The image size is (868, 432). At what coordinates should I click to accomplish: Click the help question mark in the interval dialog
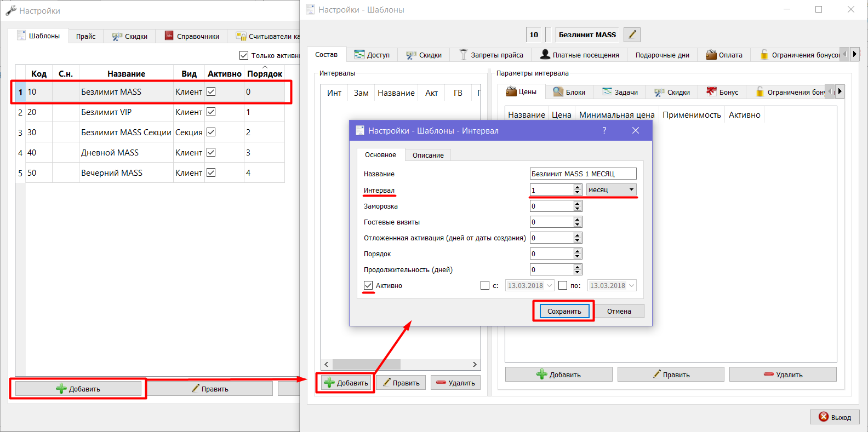tap(604, 130)
